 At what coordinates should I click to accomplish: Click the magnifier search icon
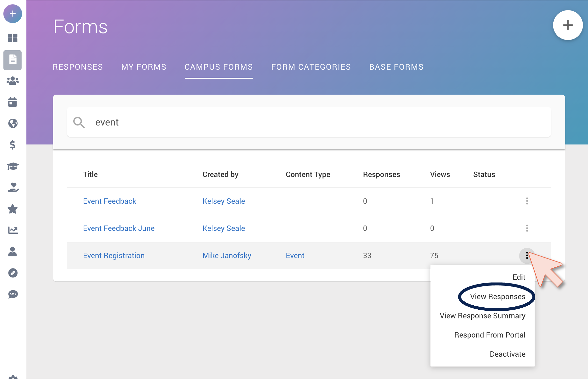[x=79, y=122]
